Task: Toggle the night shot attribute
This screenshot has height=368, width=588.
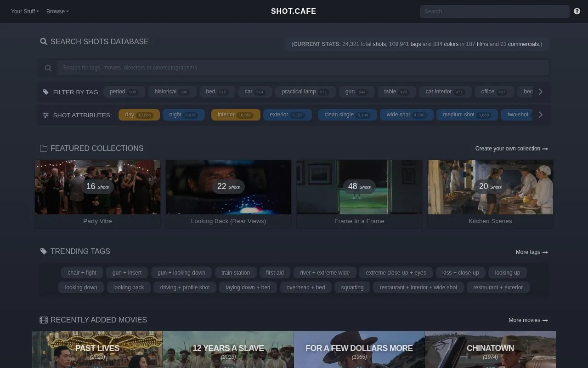Action: pyautogui.click(x=184, y=115)
